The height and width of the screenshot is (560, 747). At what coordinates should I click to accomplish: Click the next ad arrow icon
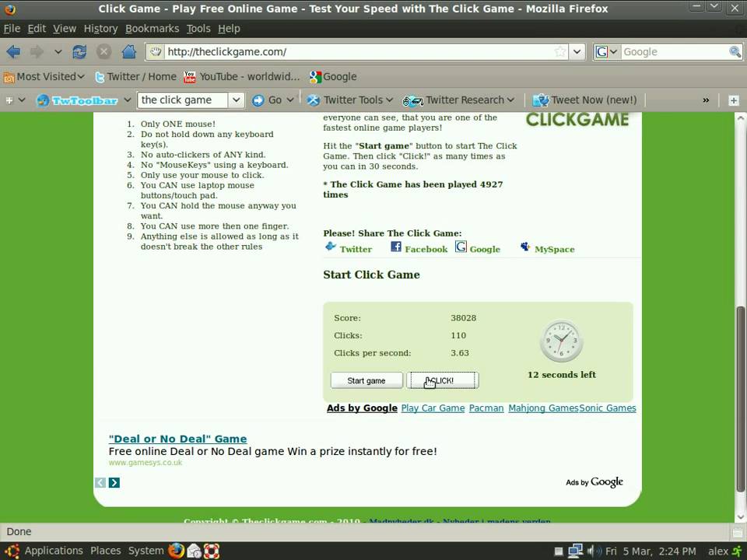114,482
